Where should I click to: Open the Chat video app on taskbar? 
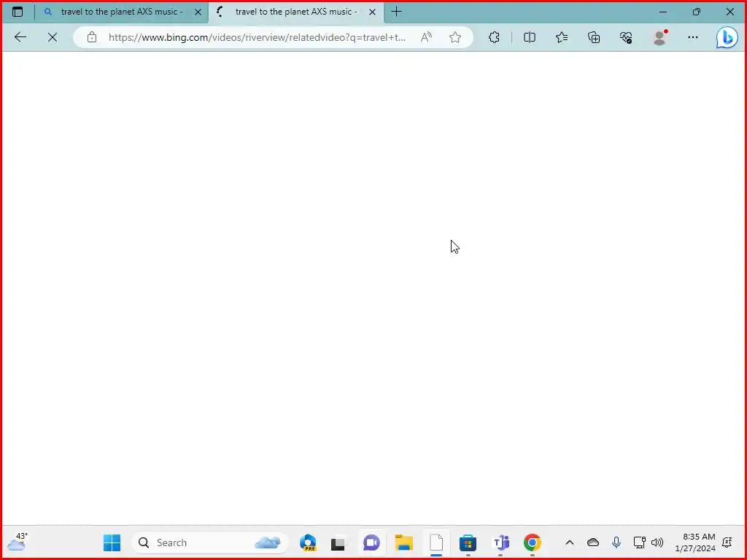coord(371,542)
